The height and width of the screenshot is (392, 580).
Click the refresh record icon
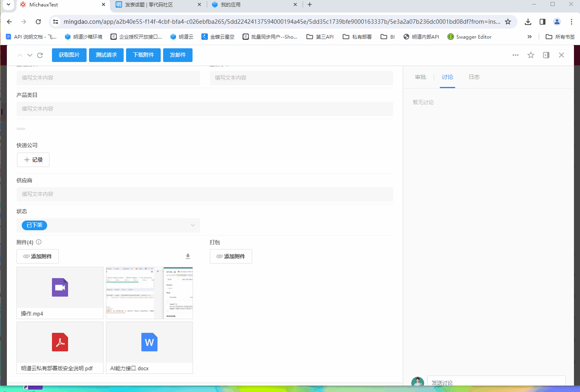coord(40,55)
